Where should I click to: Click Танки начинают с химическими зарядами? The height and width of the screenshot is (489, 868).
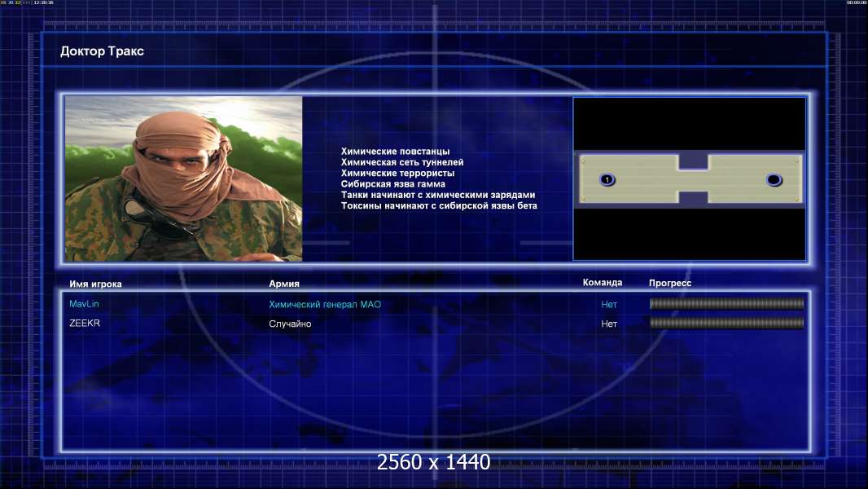pyautogui.click(x=438, y=195)
